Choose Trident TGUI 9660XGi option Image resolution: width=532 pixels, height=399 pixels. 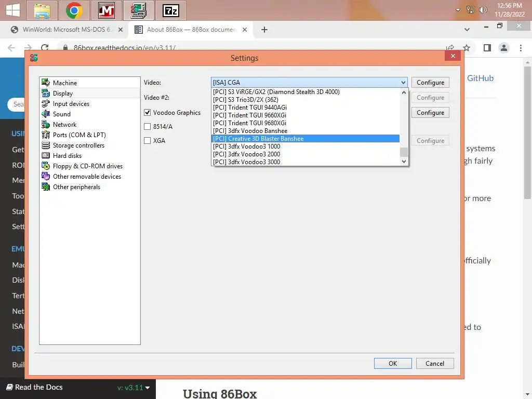point(305,115)
